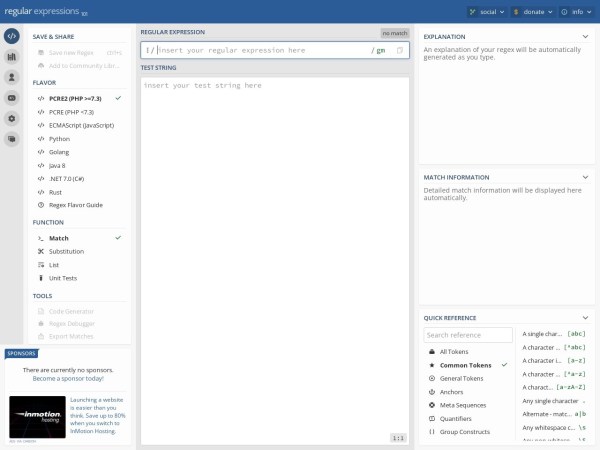Open the regex quiz gamepad icon
Image resolution: width=600 pixels, height=450 pixels.
point(12,98)
